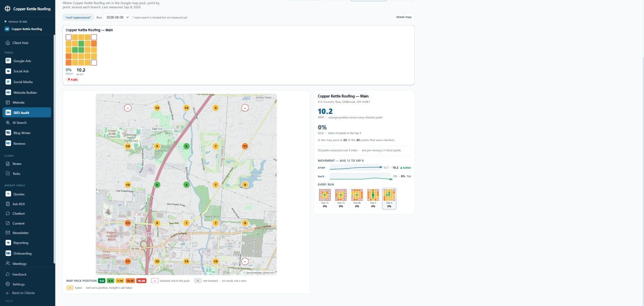Click the 1–3 legend color swatch

101,281
